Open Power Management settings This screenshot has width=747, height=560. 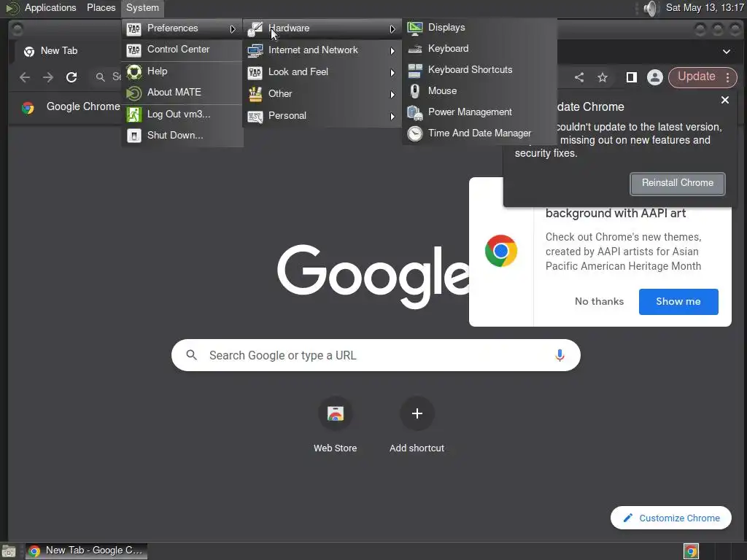pyautogui.click(x=480, y=112)
